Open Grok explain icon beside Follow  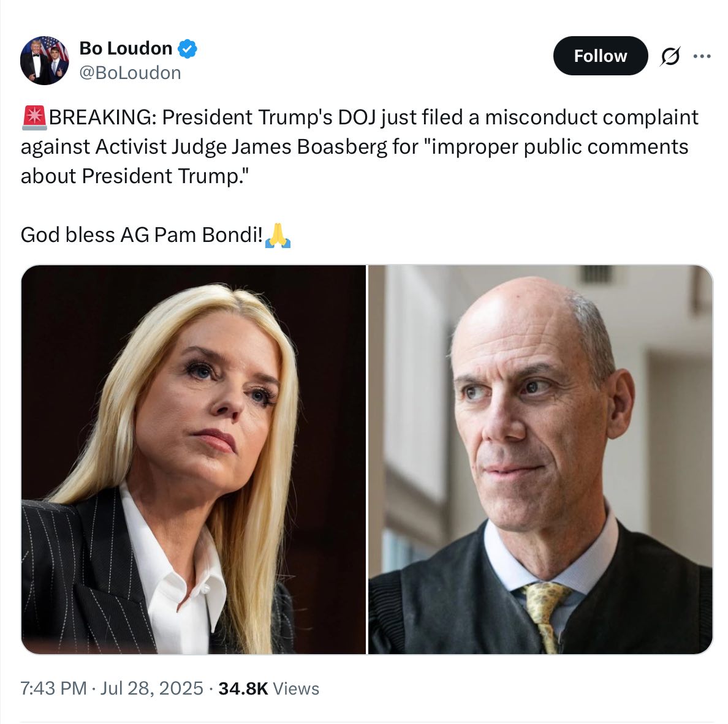pyautogui.click(x=670, y=56)
